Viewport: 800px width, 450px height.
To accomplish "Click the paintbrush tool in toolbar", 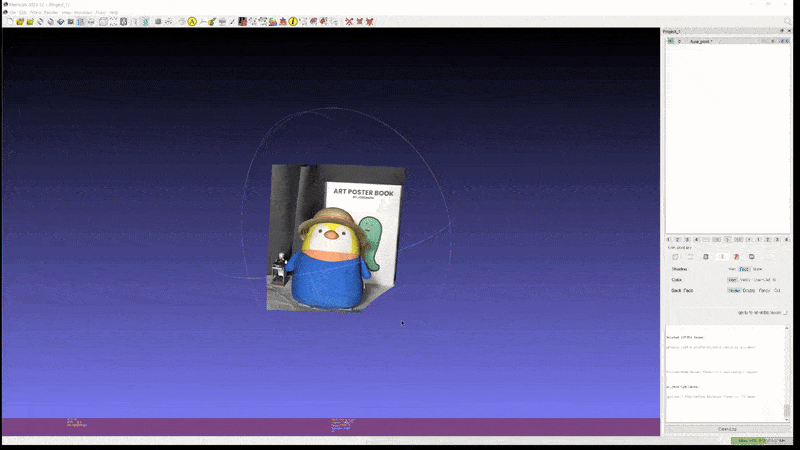I will [x=211, y=21].
